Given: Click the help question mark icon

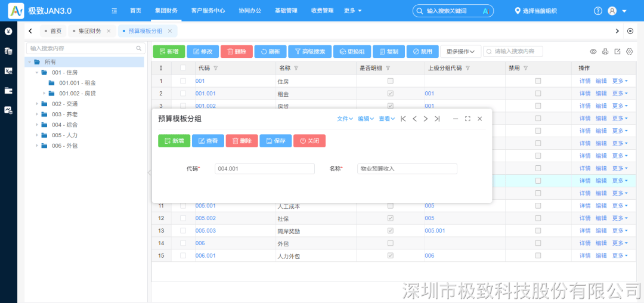Looking at the screenshot, I should coord(598,11).
